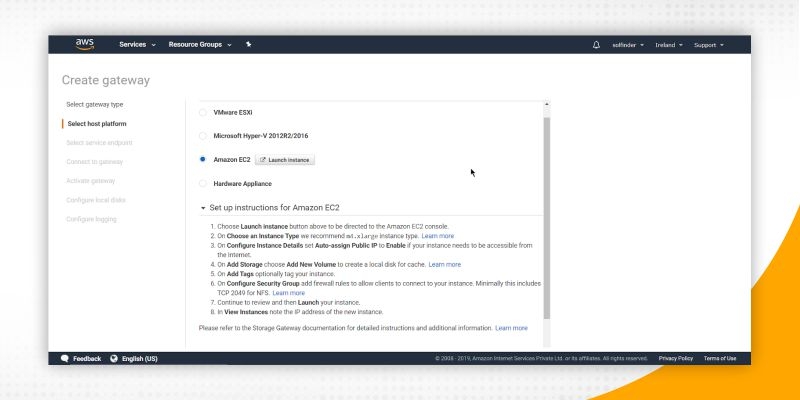Viewport: 800px width, 400px height.
Task: Go to Select gateway type step
Action: pyautogui.click(x=95, y=104)
